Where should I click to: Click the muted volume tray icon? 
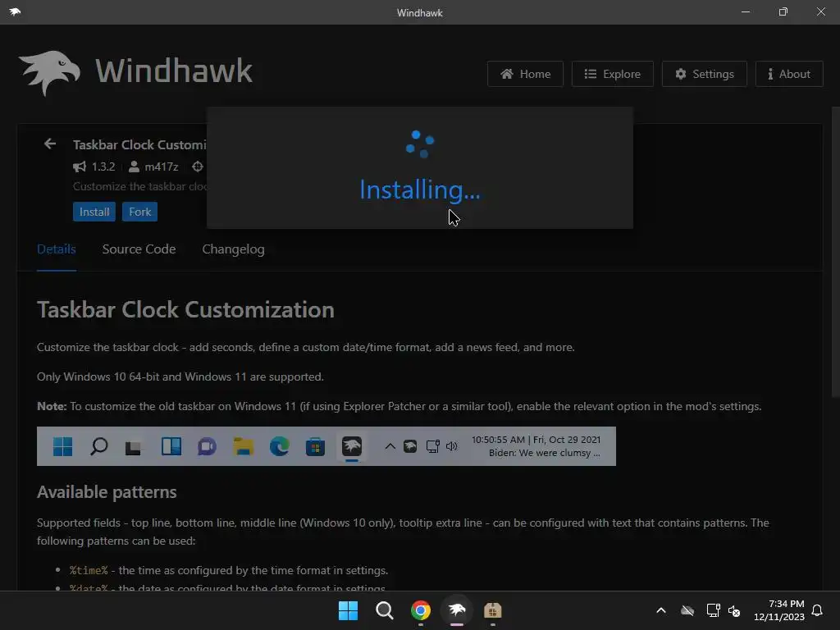tap(734, 610)
